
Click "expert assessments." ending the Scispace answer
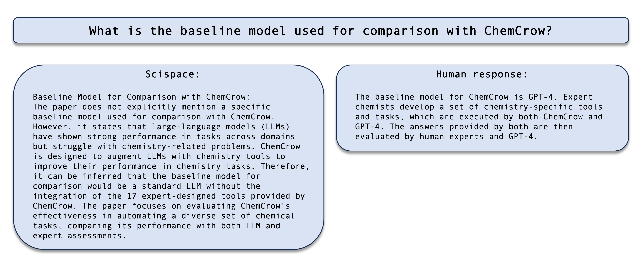coord(79,236)
